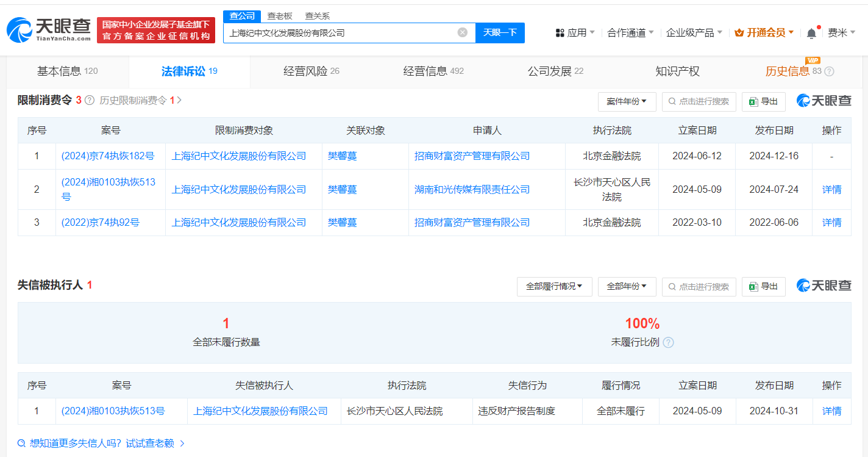Open (2024)湘0103执恢513号 in 失信被执行人 table
Viewport: 868px width, 457px height.
(x=113, y=411)
